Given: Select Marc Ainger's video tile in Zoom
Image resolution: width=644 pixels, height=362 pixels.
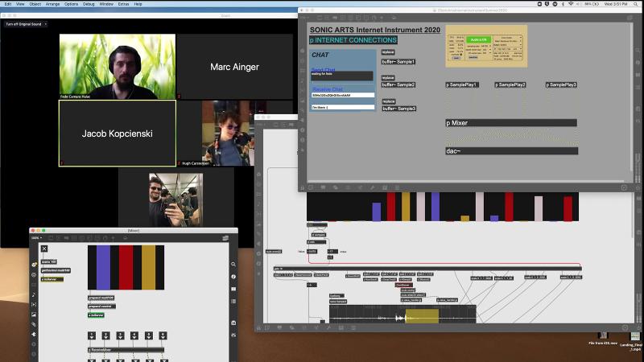Looking at the screenshot, I should (x=234, y=67).
